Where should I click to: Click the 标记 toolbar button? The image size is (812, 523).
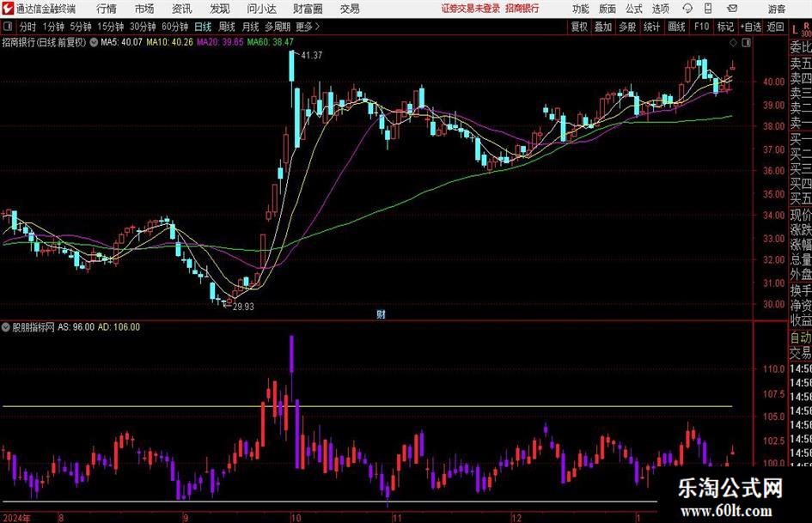click(725, 27)
